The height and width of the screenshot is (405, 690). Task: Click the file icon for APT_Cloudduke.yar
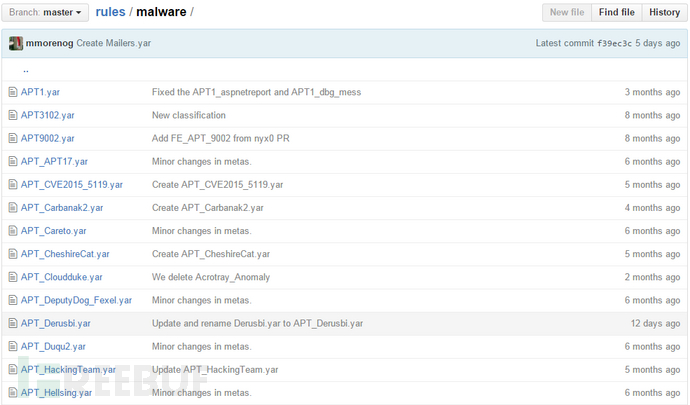tap(13, 277)
